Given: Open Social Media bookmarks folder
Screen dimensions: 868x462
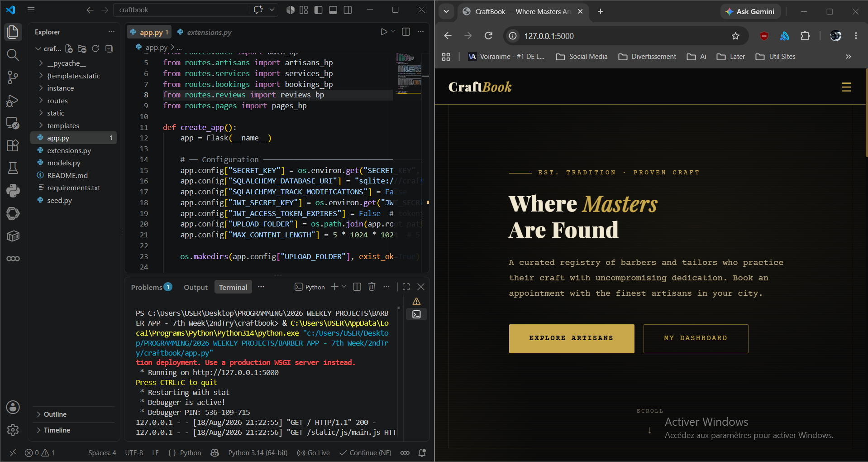Looking at the screenshot, I should tap(582, 57).
